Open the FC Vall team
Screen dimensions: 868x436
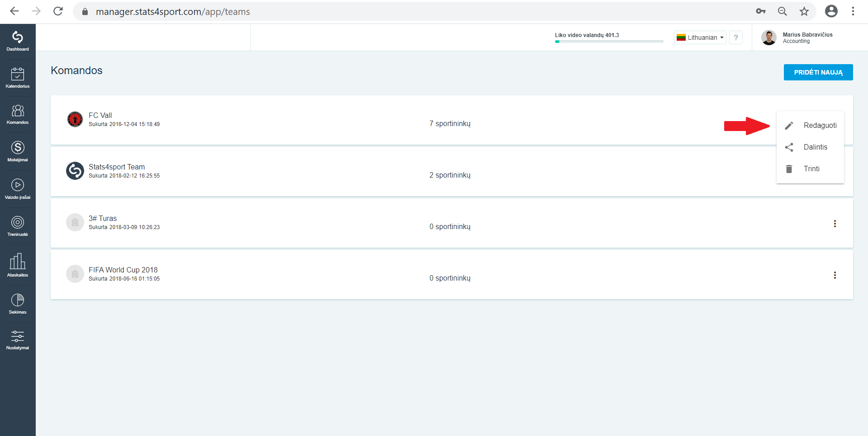100,115
